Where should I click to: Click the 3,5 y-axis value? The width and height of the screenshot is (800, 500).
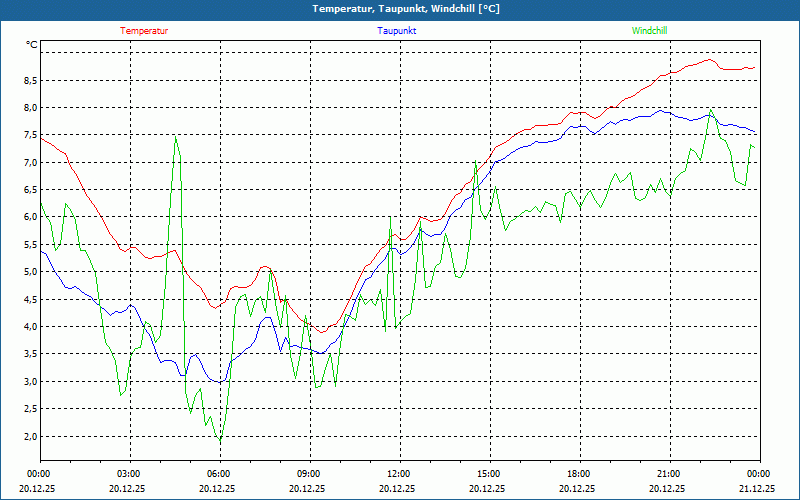(30, 354)
